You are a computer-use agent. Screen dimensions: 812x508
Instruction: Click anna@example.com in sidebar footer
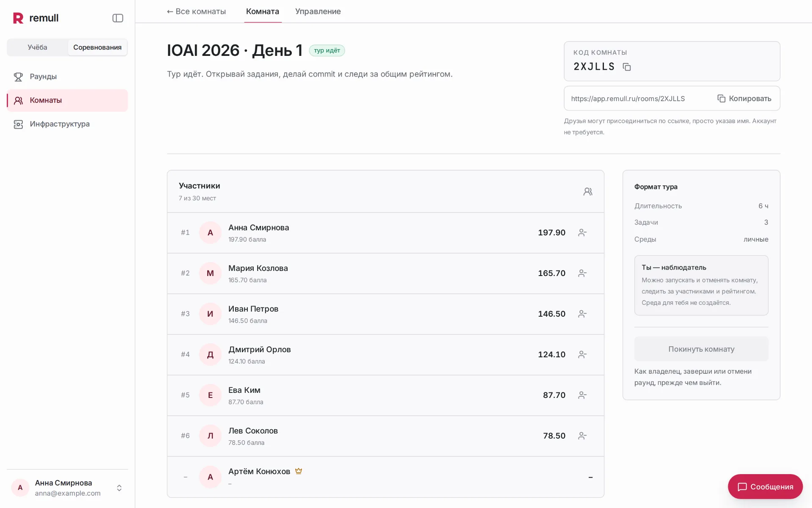(x=68, y=493)
